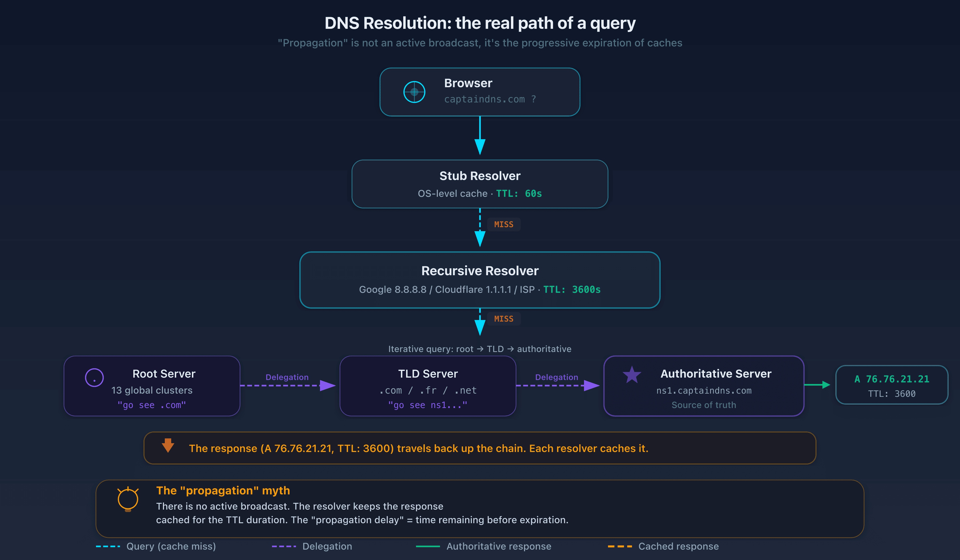Click the ".com / .fr / .net" text
960x560 pixels.
click(x=428, y=390)
